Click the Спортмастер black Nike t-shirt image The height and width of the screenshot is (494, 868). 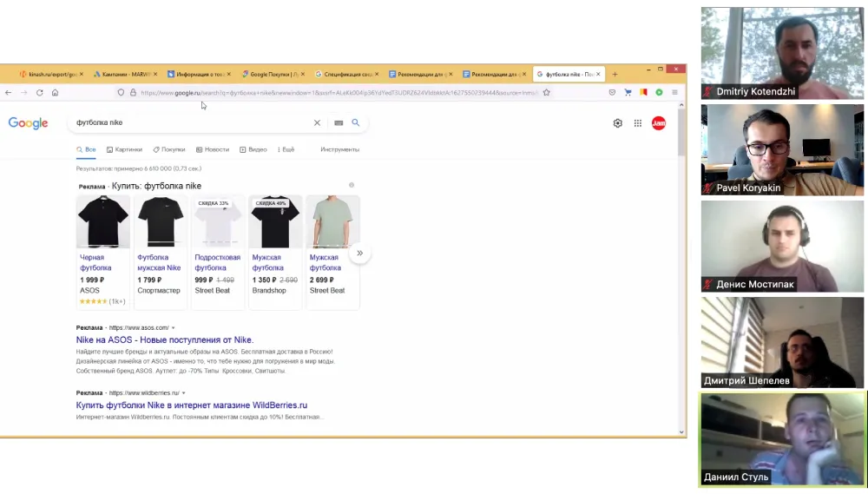pyautogui.click(x=161, y=221)
